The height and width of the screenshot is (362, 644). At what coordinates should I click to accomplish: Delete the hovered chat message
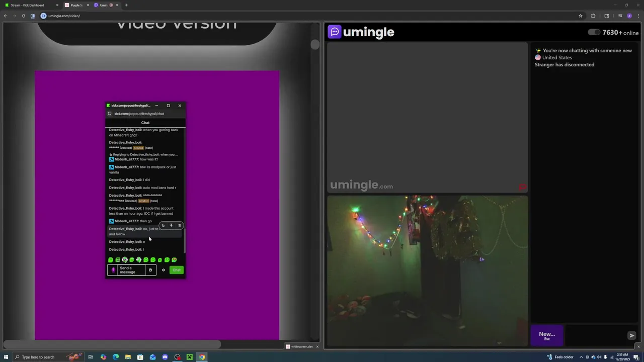coord(180,226)
